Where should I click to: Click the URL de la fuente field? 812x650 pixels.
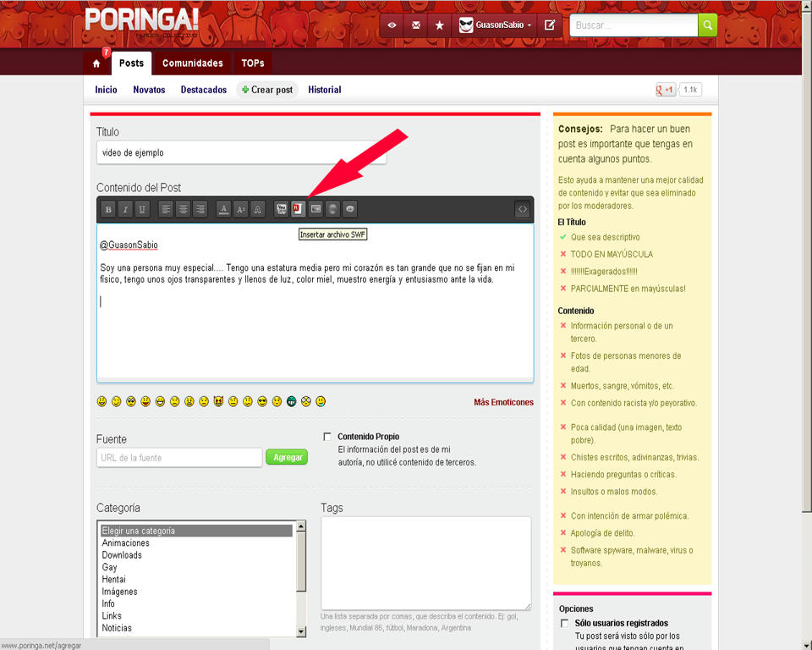[x=179, y=458]
